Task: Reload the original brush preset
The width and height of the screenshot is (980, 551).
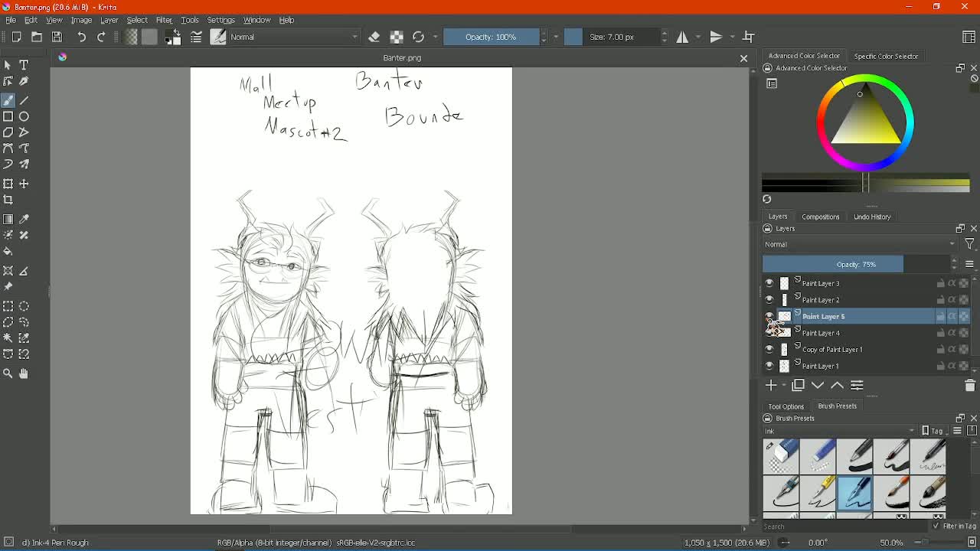Action: click(418, 37)
